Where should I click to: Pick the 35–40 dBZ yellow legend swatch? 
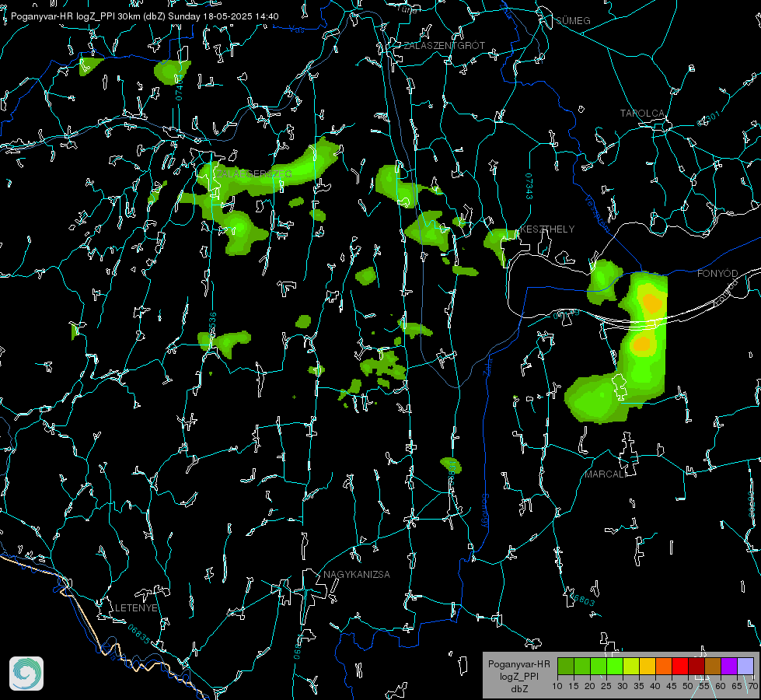tap(648, 666)
